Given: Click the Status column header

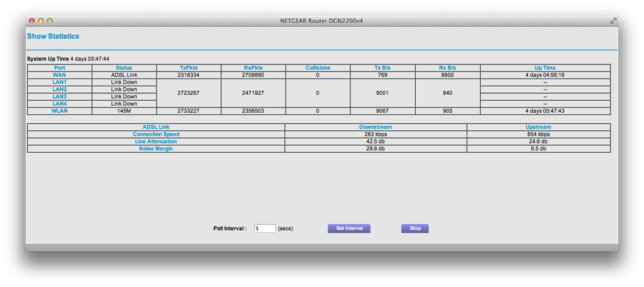Looking at the screenshot, I should (x=124, y=68).
